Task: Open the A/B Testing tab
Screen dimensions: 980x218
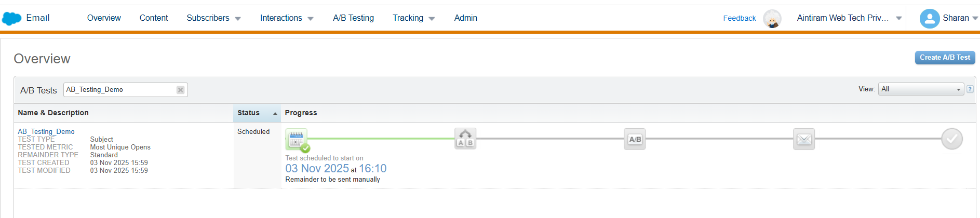Action: [353, 18]
